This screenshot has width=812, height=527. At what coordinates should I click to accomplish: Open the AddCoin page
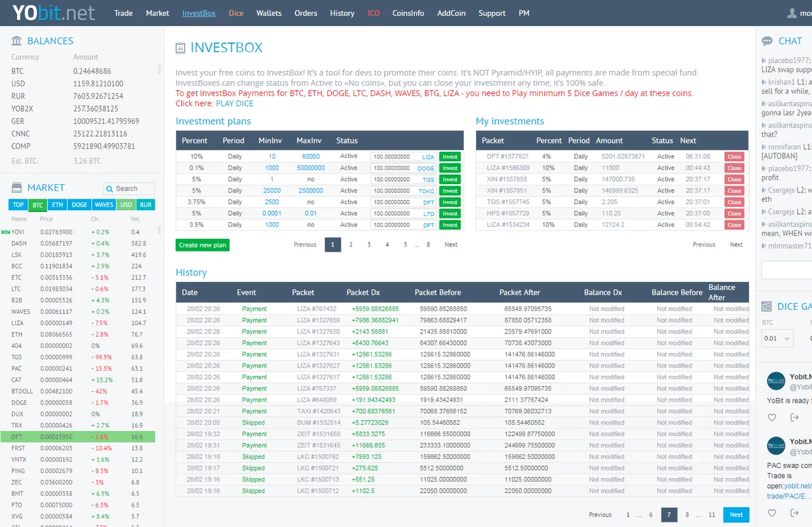[451, 13]
